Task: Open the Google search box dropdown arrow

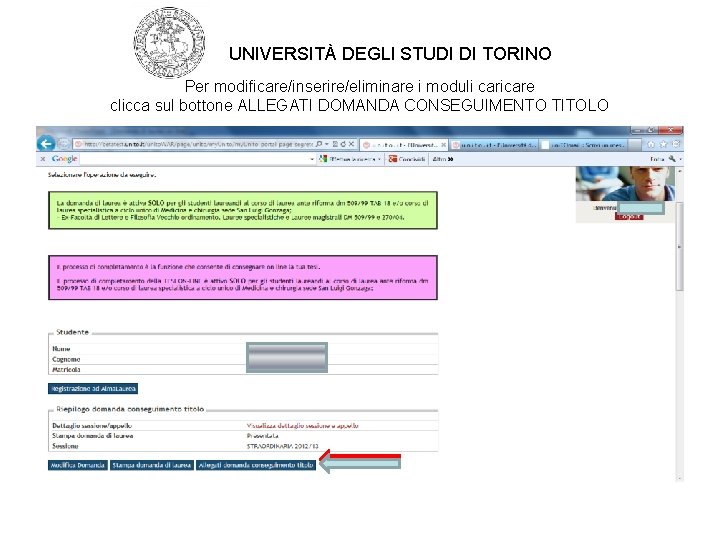Action: (x=312, y=159)
